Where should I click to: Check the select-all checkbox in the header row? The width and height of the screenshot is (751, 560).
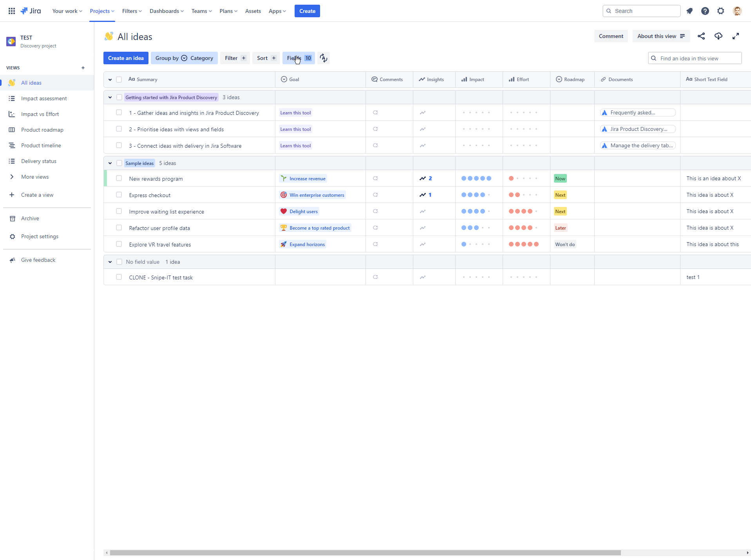(119, 79)
